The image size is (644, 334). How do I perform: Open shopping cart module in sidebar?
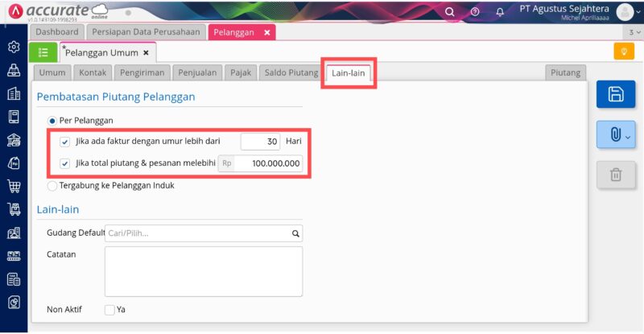click(x=14, y=187)
